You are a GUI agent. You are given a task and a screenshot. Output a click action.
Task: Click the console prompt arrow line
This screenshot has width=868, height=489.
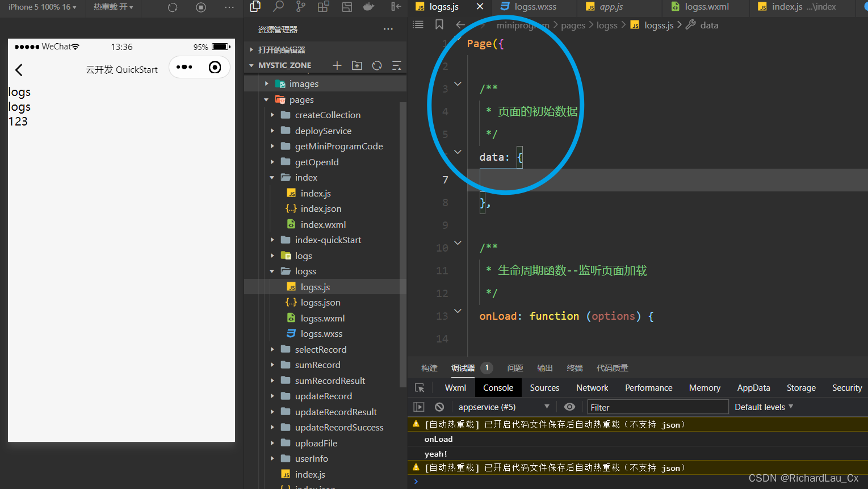coord(638,482)
